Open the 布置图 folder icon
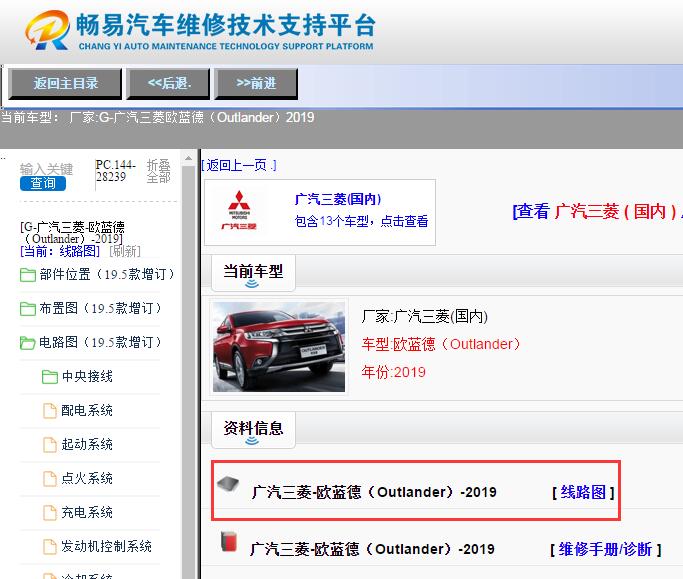The width and height of the screenshot is (683, 579). pos(28,309)
